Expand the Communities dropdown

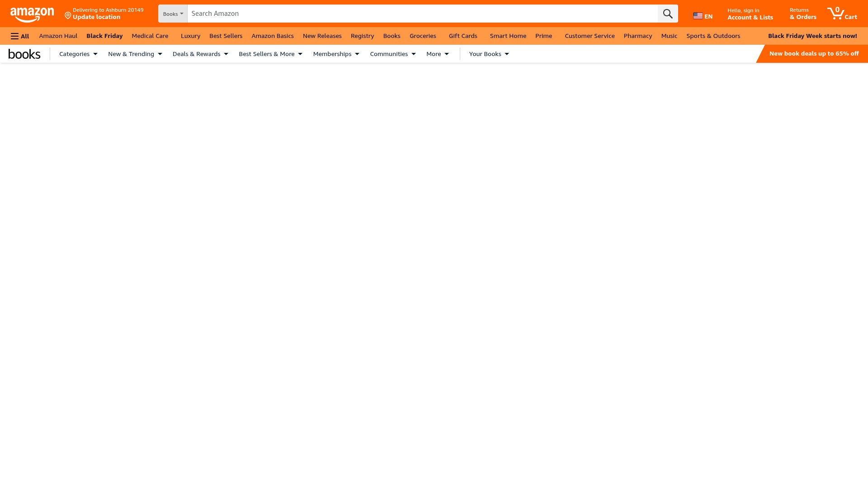click(392, 54)
